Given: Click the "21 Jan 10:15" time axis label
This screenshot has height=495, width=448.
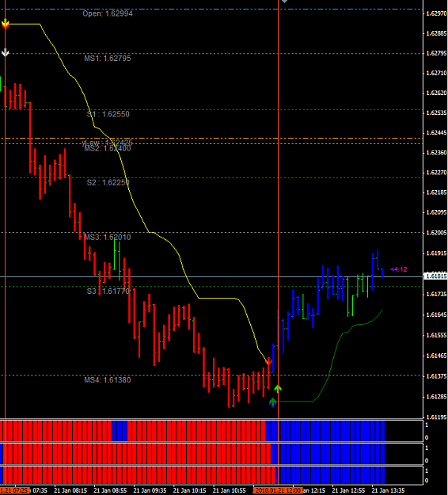Looking at the screenshot, I should [x=190, y=490].
